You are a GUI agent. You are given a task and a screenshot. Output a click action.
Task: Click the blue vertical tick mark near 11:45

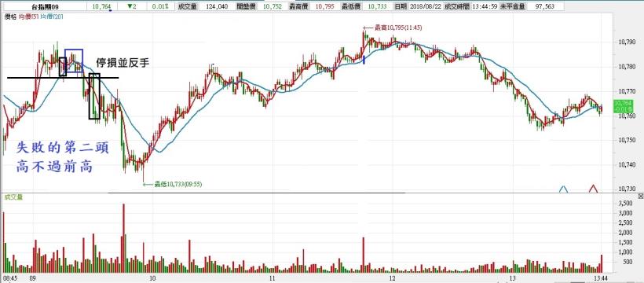(364, 60)
